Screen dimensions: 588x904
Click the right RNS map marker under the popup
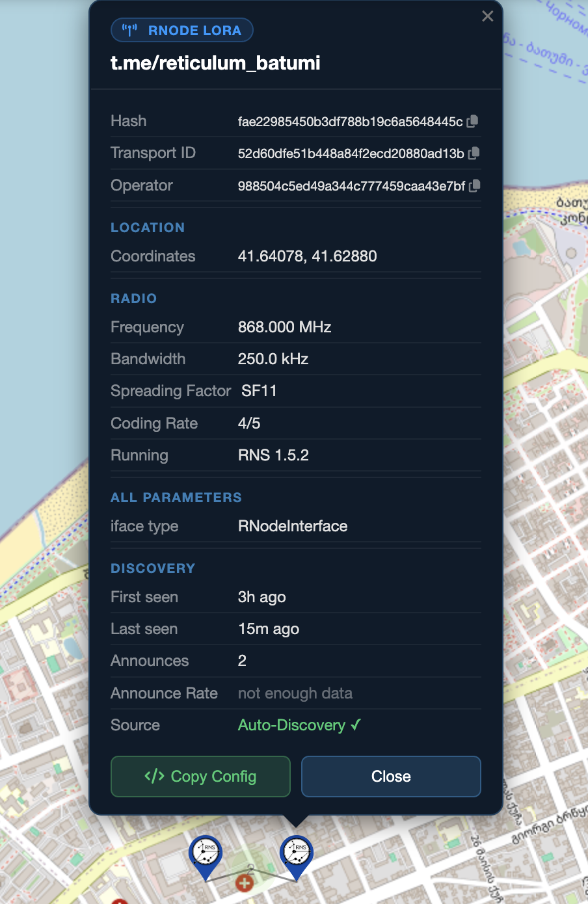tap(297, 858)
